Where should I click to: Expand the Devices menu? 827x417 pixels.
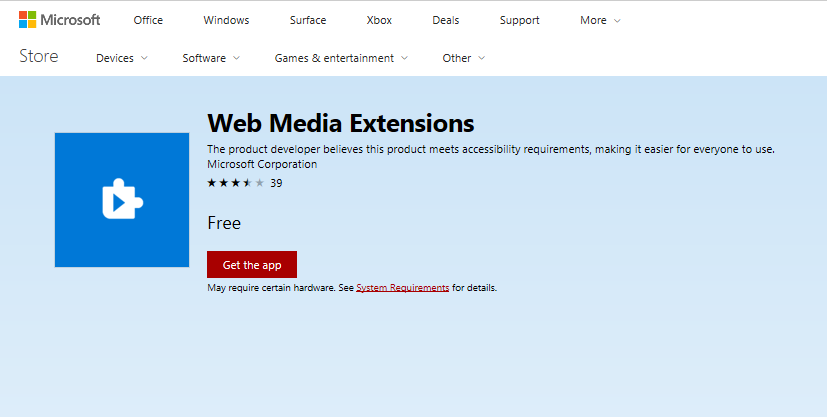122,58
